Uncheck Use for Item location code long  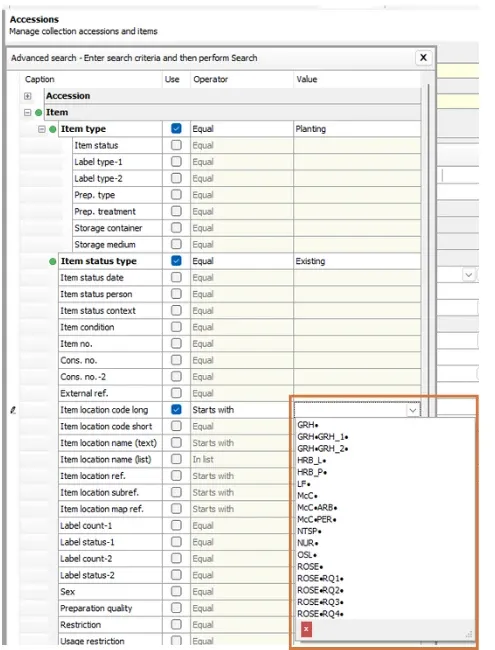pyautogui.click(x=176, y=410)
